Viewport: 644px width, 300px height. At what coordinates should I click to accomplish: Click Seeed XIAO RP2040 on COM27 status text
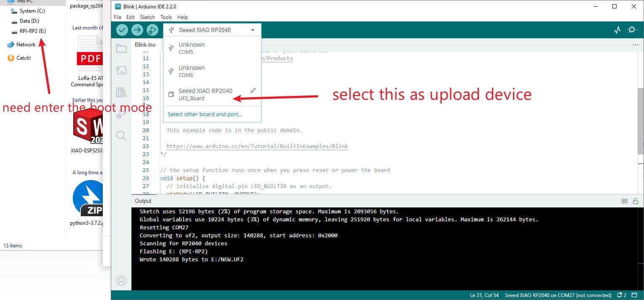point(558,295)
